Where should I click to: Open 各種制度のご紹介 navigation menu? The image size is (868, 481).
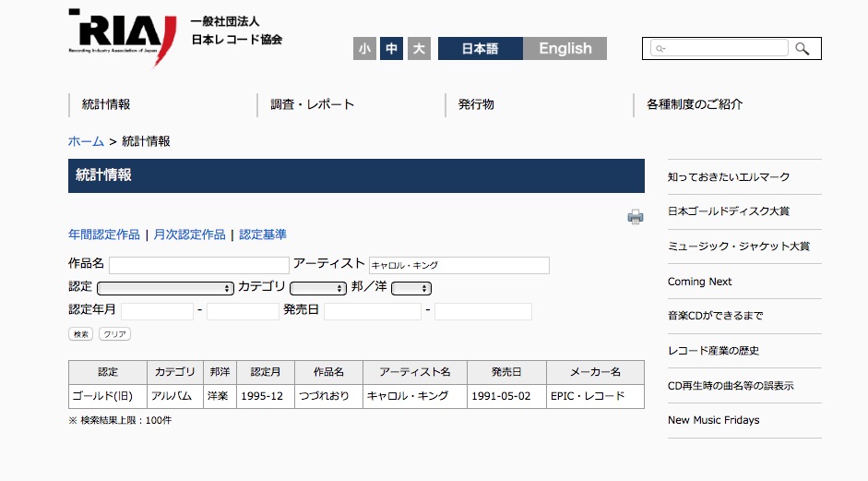pos(695,104)
